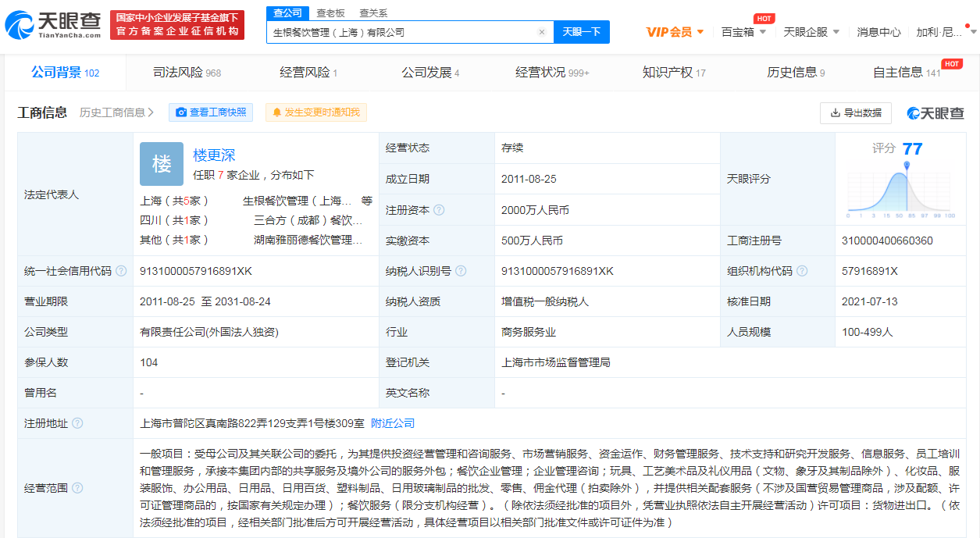Click the score marker on 天眼评分 chart
Image resolution: width=980 pixels, height=538 pixels.
point(907,166)
